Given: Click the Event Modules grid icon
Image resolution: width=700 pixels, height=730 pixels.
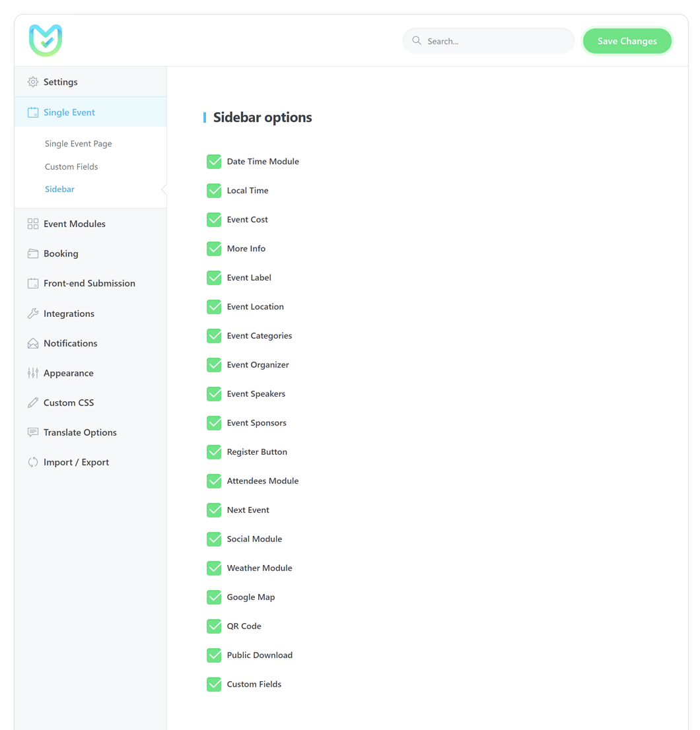Looking at the screenshot, I should click(33, 224).
